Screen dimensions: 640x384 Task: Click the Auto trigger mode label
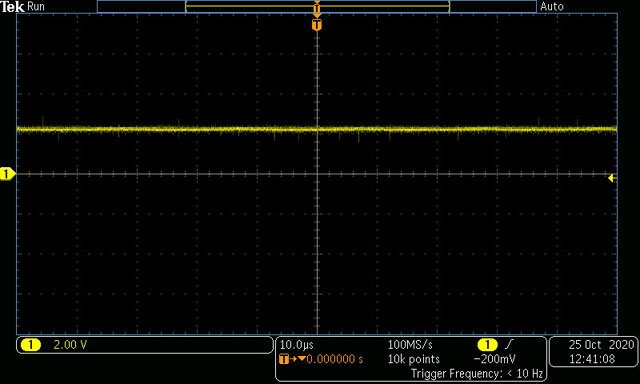pyautogui.click(x=552, y=7)
